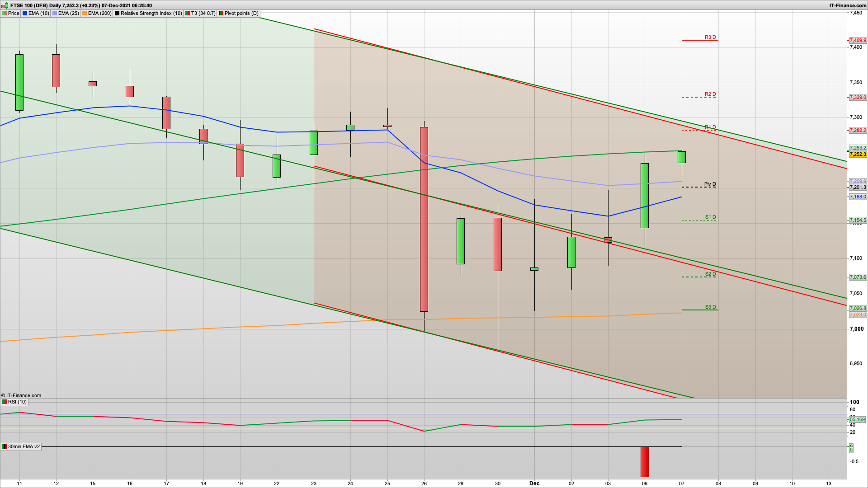
Task: Select the Piv D pivot label
Action: pos(710,184)
